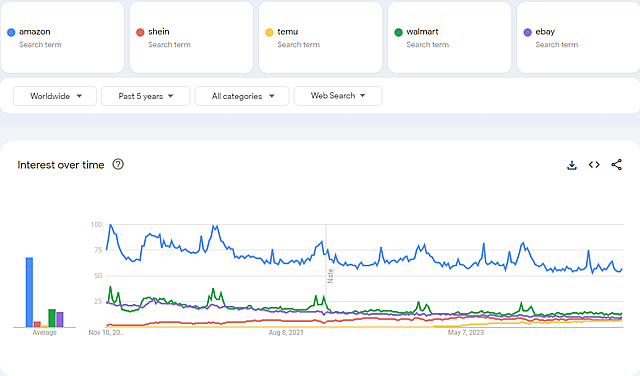The image size is (640, 376).
Task: Click the yellow temu color dot
Action: pyautogui.click(x=269, y=32)
